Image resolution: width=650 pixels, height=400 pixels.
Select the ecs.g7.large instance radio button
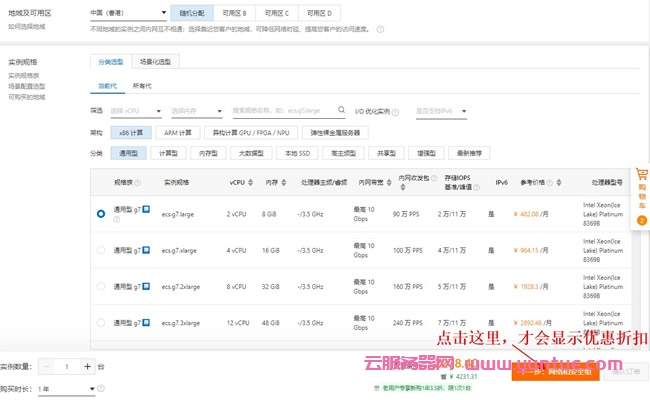pos(101,213)
